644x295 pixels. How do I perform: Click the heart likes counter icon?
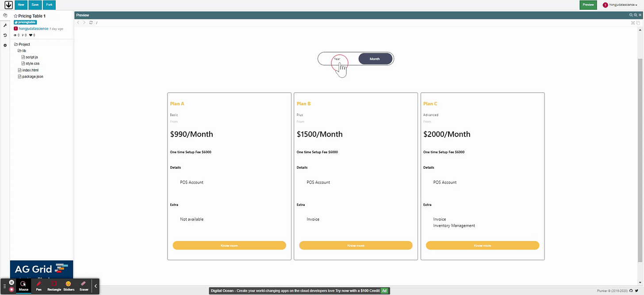(x=31, y=35)
